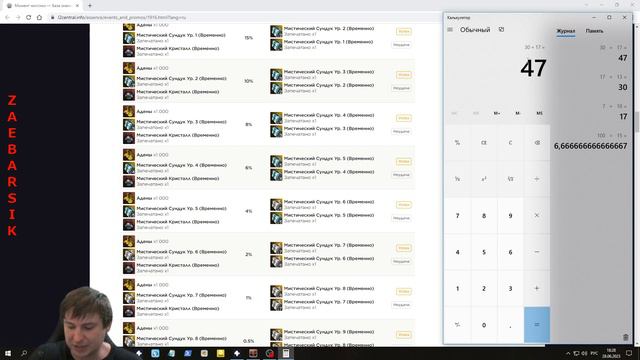Click the M- memory subtract button
The width and height of the screenshot is (640, 360).
coord(518,113)
